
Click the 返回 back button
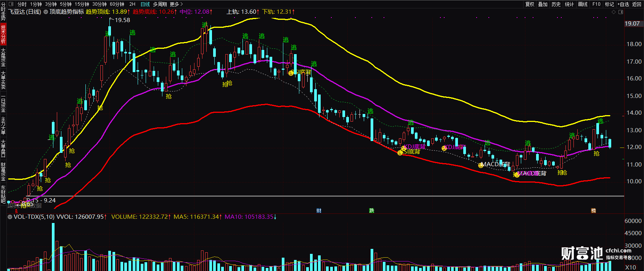(x=637, y=4)
